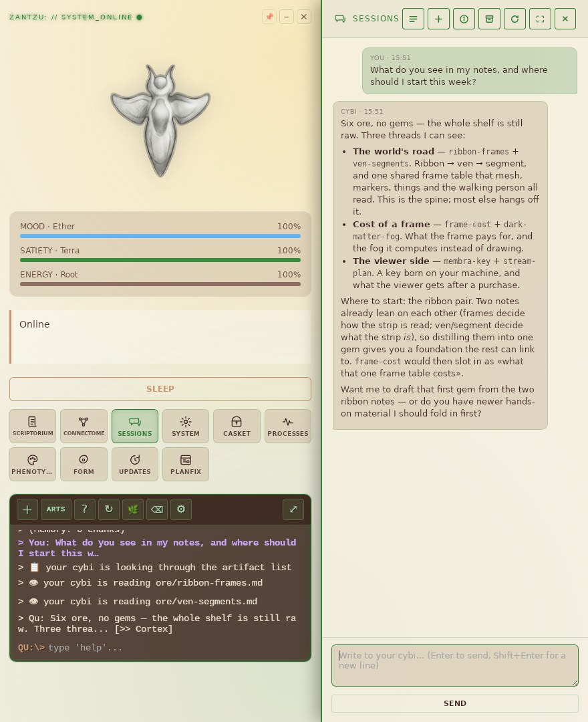Image resolution: width=588 pixels, height=722 pixels.
Task: Open session info in Sessions header
Action: (464, 19)
